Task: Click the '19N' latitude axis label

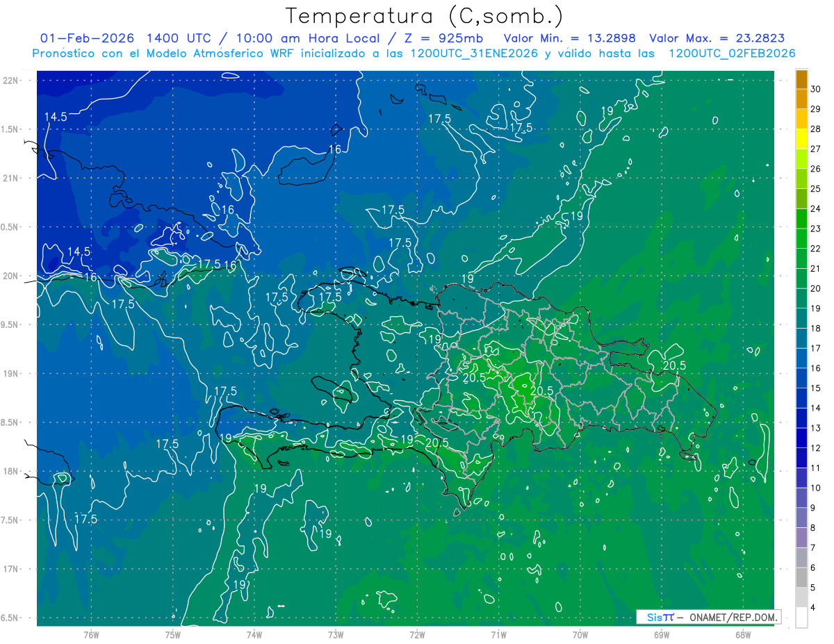Action: tap(12, 374)
